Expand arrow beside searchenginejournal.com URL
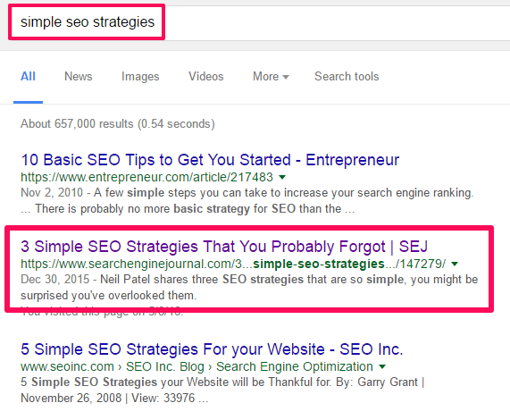 coord(455,264)
